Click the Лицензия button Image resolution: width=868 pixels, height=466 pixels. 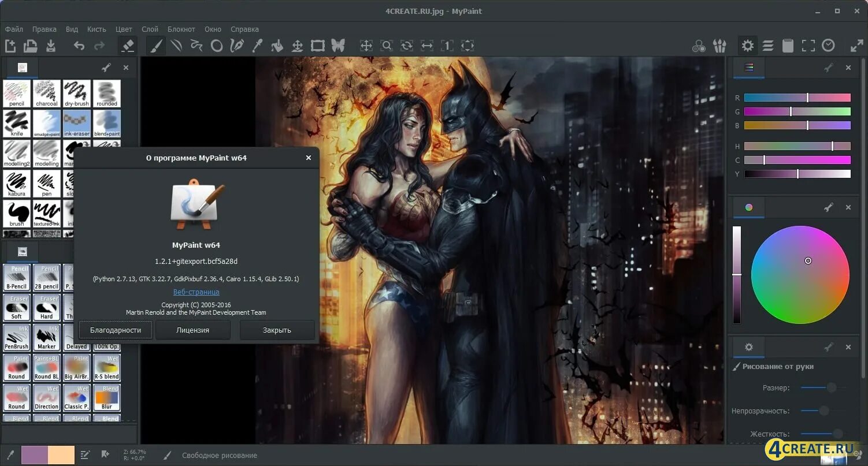193,330
